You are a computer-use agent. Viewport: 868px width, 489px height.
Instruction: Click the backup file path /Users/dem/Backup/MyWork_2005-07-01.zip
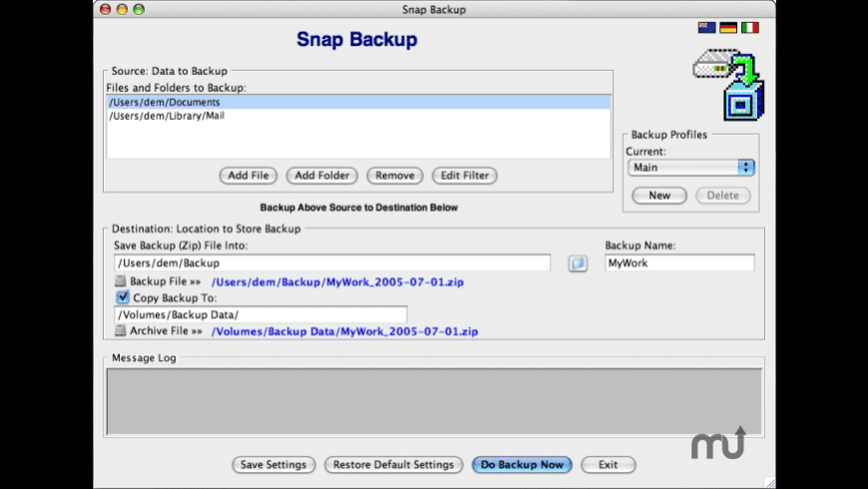pyautogui.click(x=337, y=281)
